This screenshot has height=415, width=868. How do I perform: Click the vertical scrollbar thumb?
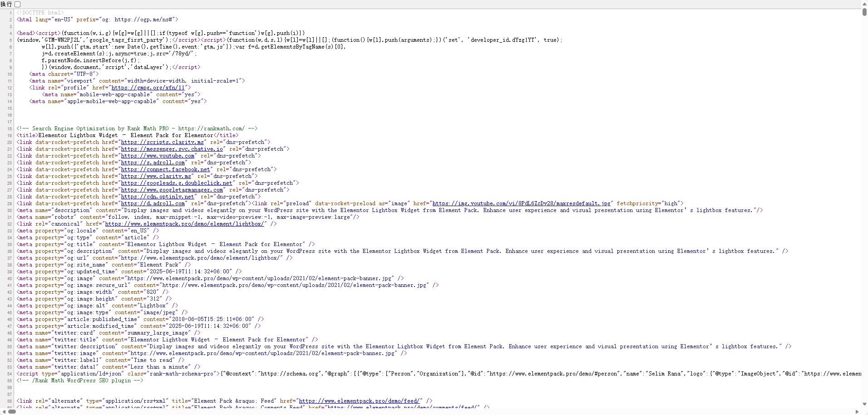[864, 12]
